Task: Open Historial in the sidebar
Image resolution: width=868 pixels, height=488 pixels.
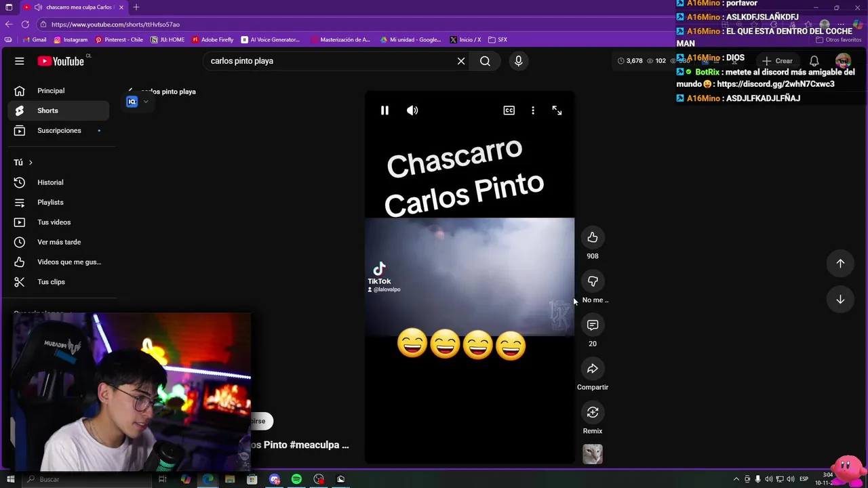Action: [x=58, y=182]
